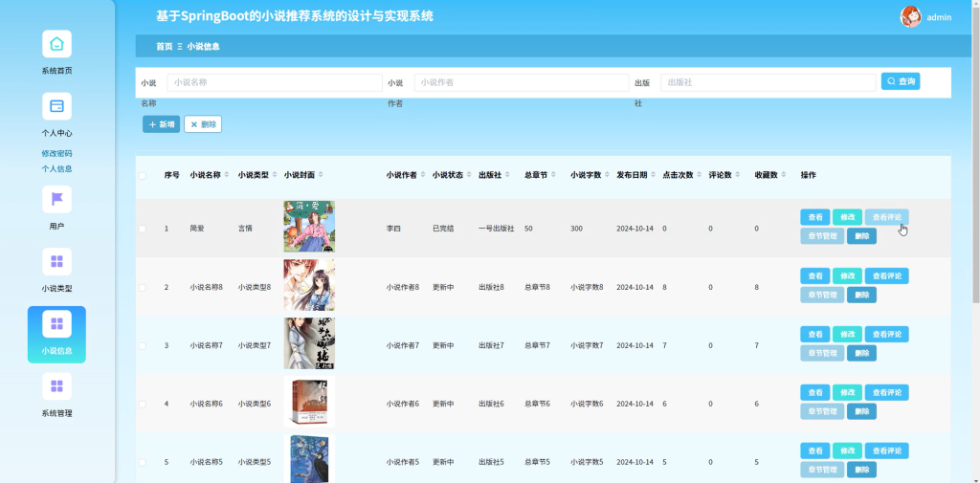980x483 pixels.
Task: Check the row for 简爱
Action: (142, 229)
